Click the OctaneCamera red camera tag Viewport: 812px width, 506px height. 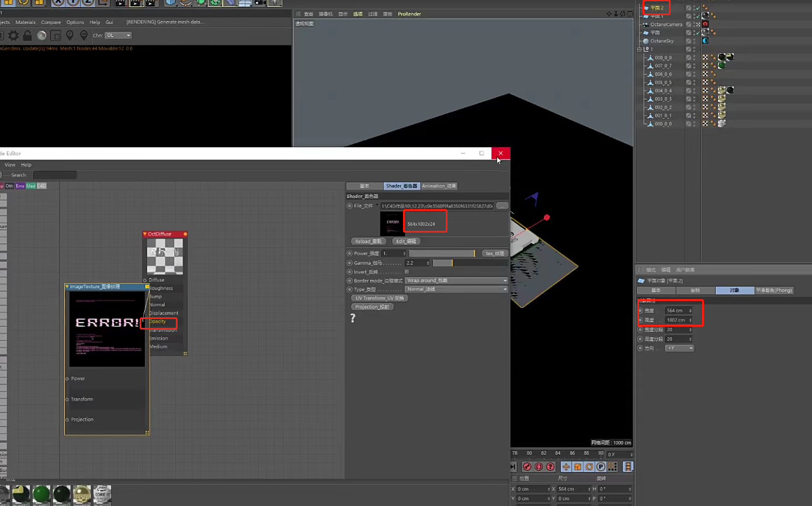tap(705, 25)
